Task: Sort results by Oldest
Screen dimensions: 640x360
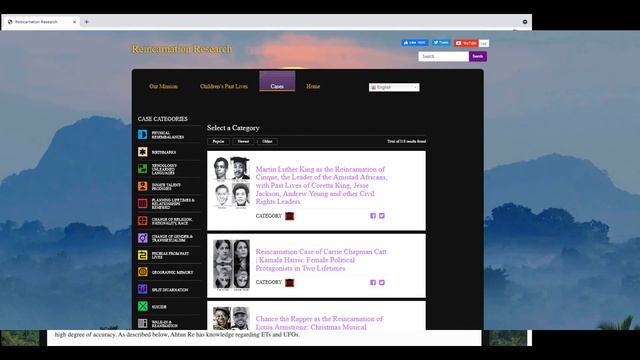Action: (x=267, y=141)
